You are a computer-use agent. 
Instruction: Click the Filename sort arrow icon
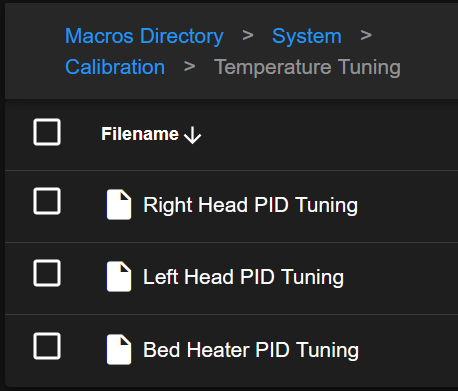click(193, 135)
